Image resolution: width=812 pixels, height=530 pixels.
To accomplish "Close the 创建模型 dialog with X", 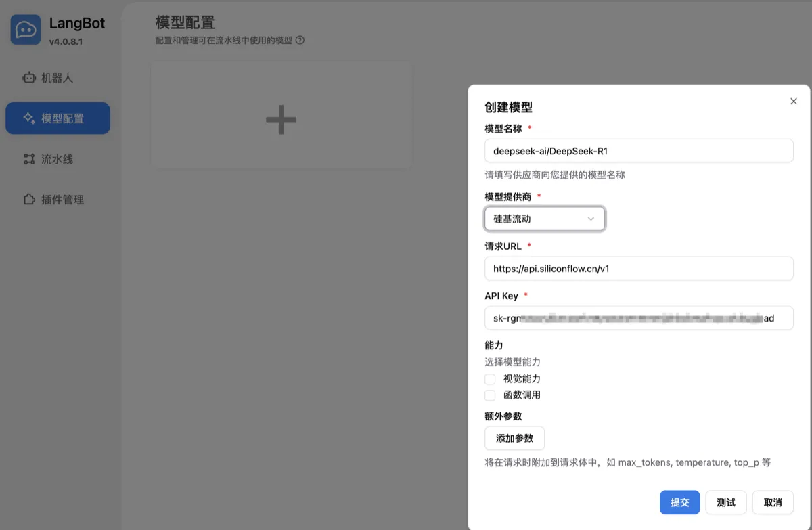I will pos(794,101).
